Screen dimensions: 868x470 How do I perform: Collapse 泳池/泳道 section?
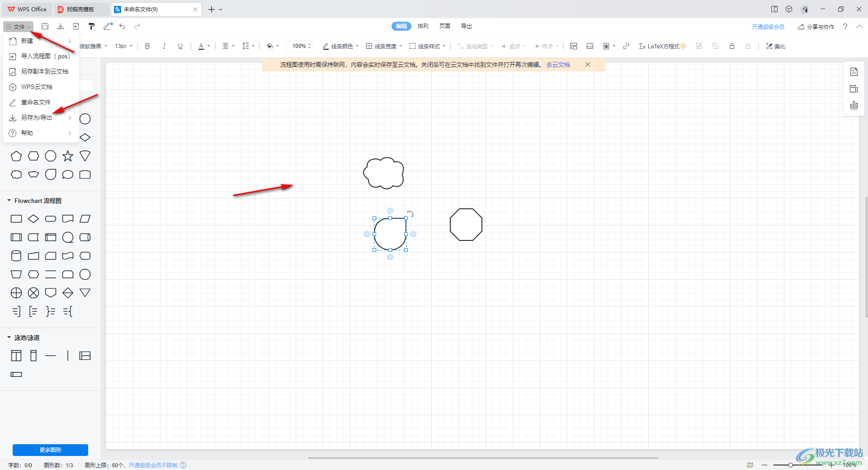click(9, 337)
